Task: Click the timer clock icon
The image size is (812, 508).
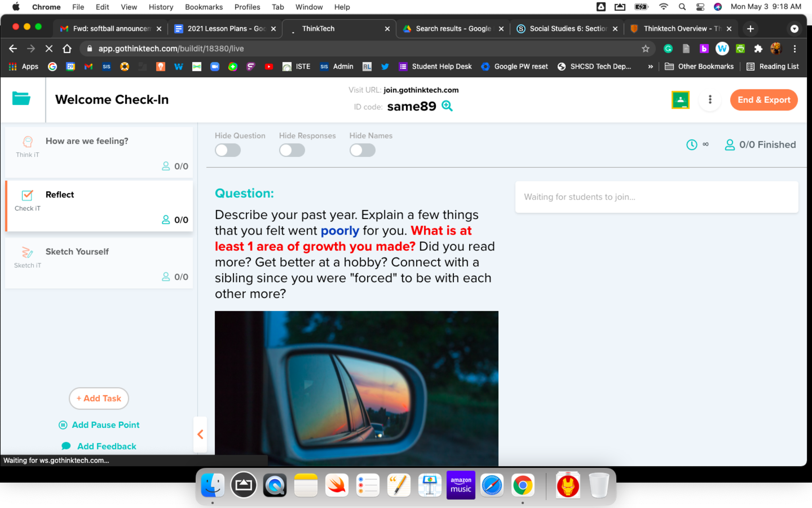Action: pyautogui.click(x=691, y=144)
